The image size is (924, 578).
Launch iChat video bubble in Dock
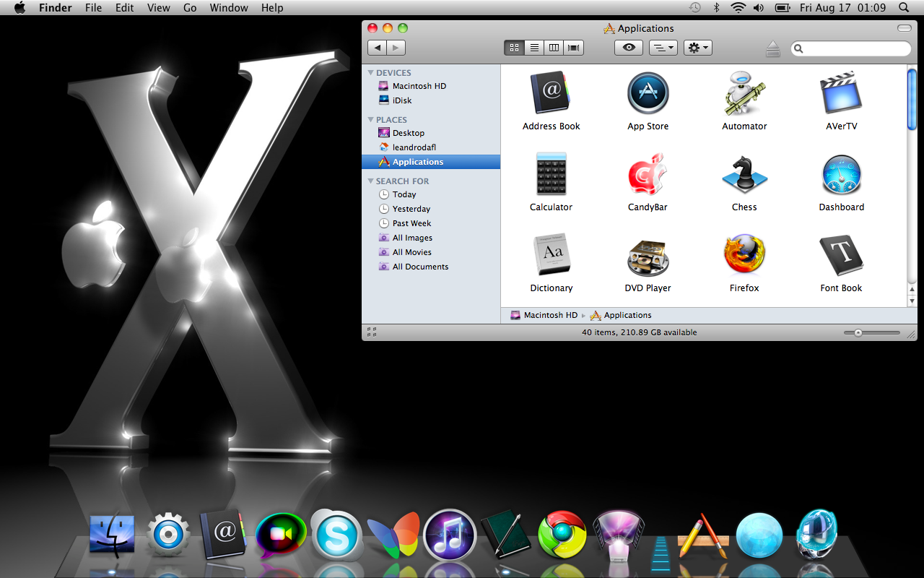[x=281, y=535]
